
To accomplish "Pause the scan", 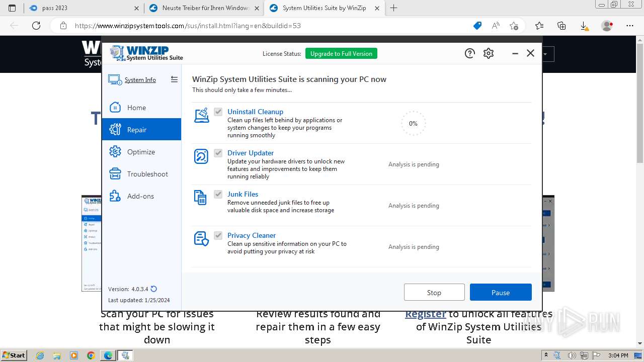I will [501, 292].
